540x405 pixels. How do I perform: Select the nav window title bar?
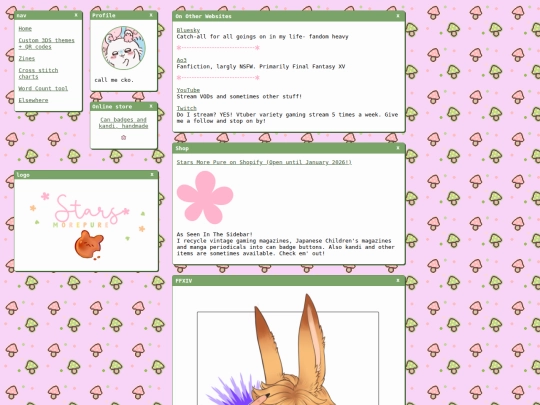pos(48,15)
